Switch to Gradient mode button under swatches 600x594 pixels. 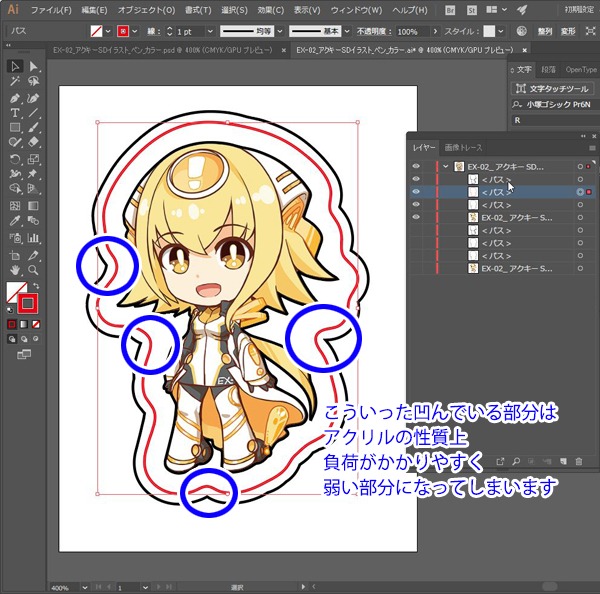(x=24, y=325)
